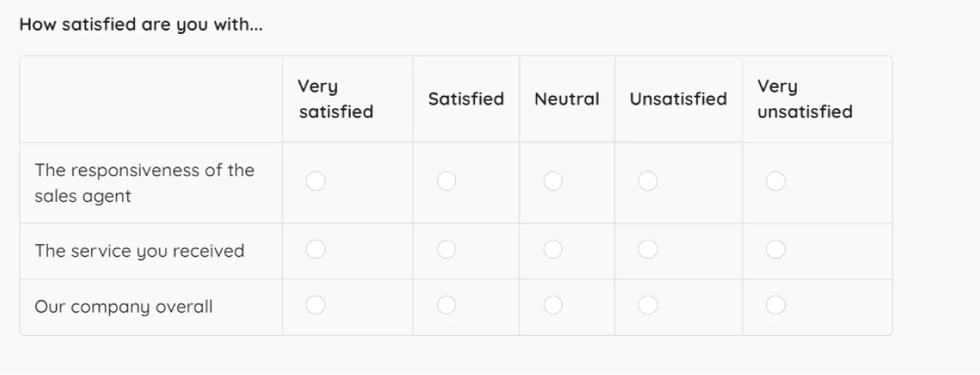Click the 'The service you received' row label
This screenshot has height=375, width=980.
click(139, 251)
